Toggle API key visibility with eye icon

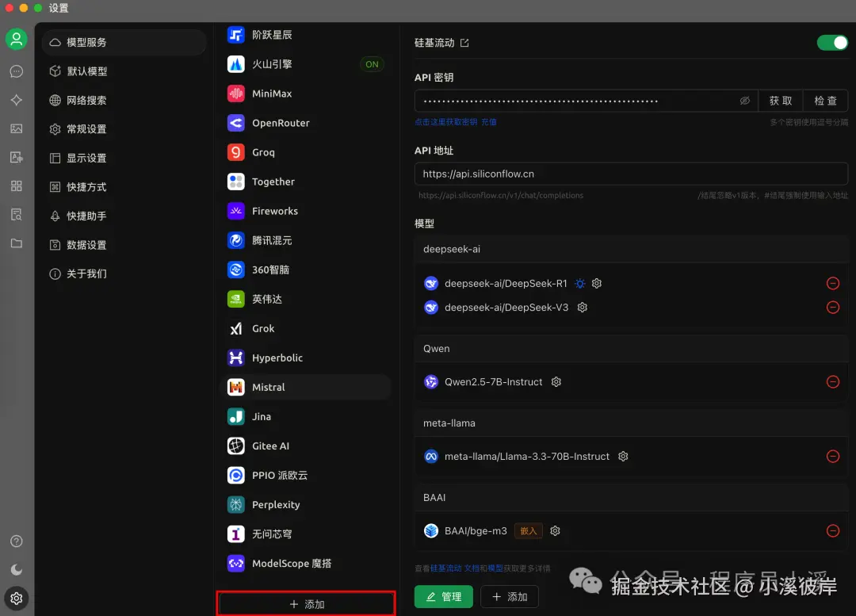744,100
